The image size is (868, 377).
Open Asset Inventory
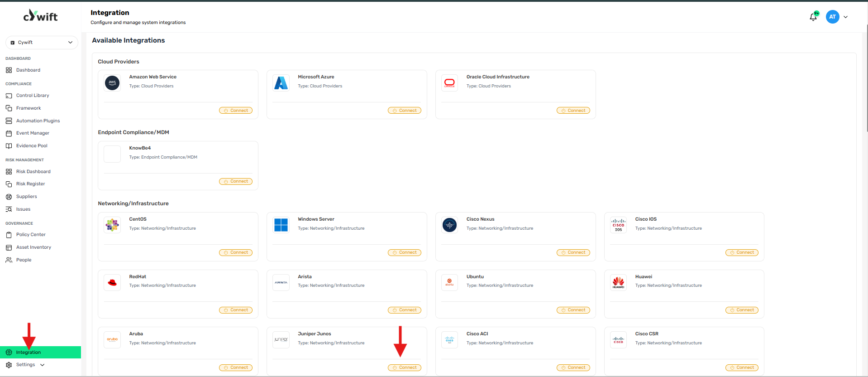tap(33, 247)
